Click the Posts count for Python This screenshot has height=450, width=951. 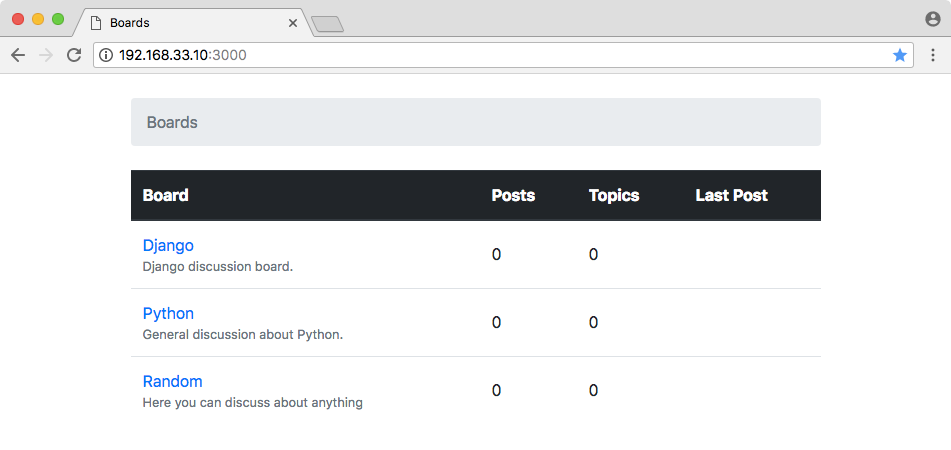pyautogui.click(x=496, y=322)
